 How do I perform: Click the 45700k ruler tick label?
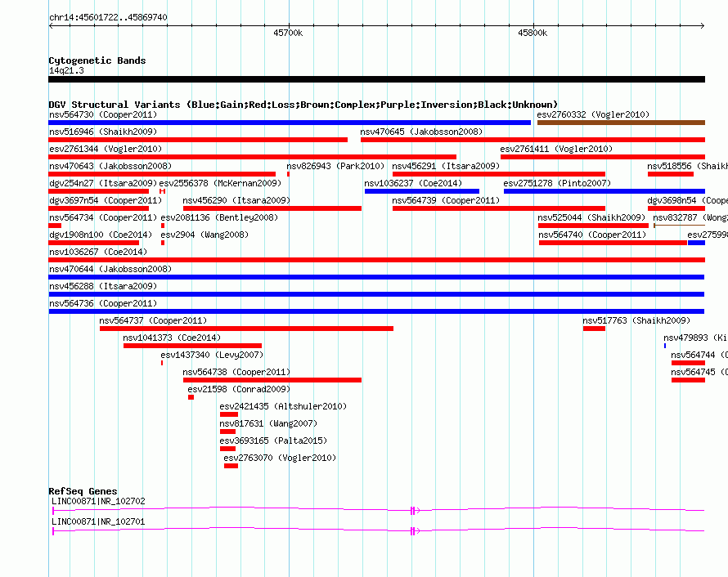pyautogui.click(x=288, y=33)
